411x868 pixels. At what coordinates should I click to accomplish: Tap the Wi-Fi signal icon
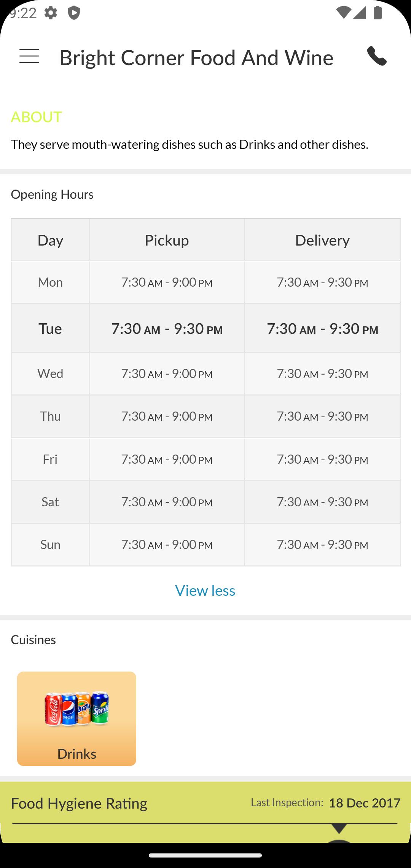(343, 13)
